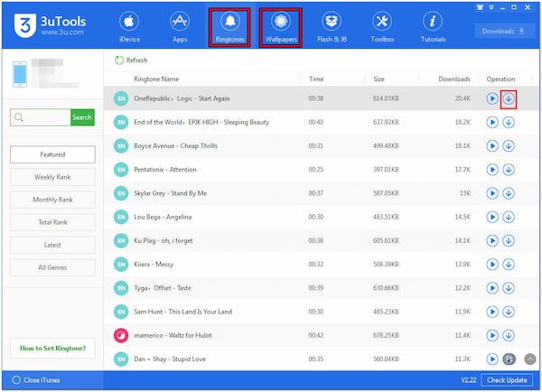Download Boyce Avenue Cheap Thrills ringtone
This screenshot has width=542, height=392.
pyautogui.click(x=509, y=146)
